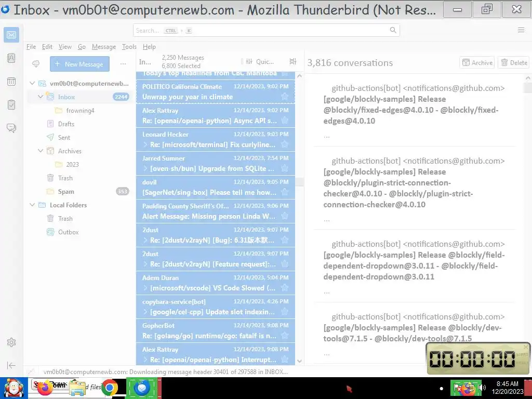Star the GopherBot message

pyautogui.click(x=285, y=336)
